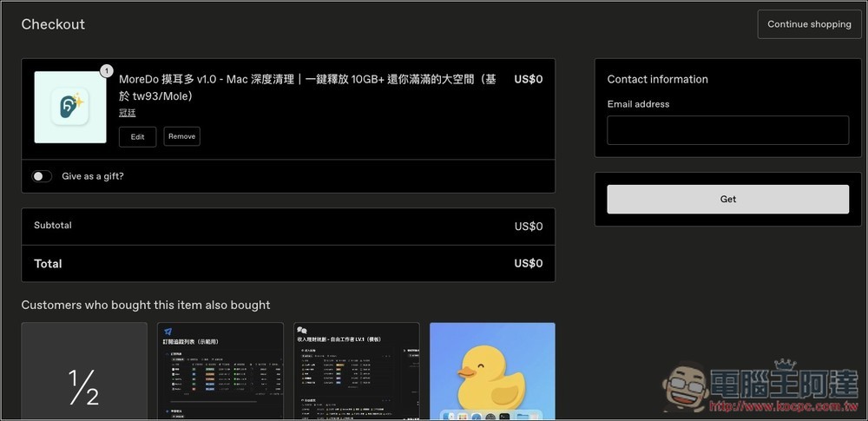This screenshot has height=421, width=868.
Task: Open the ½ recommended product card
Action: pyautogui.click(x=84, y=372)
